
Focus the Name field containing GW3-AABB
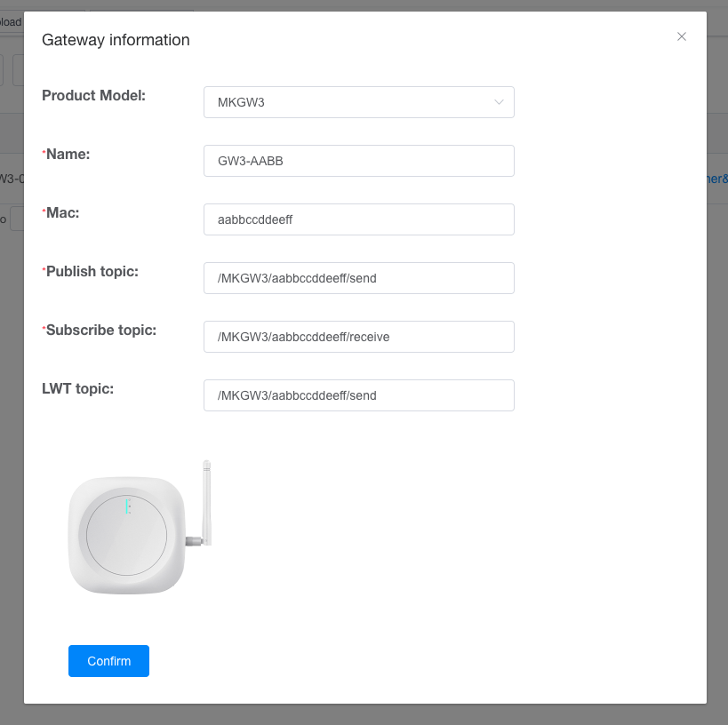pyautogui.click(x=358, y=161)
